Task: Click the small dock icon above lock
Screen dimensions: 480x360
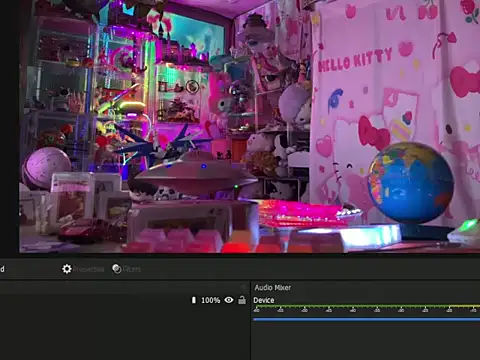Action: click(243, 287)
